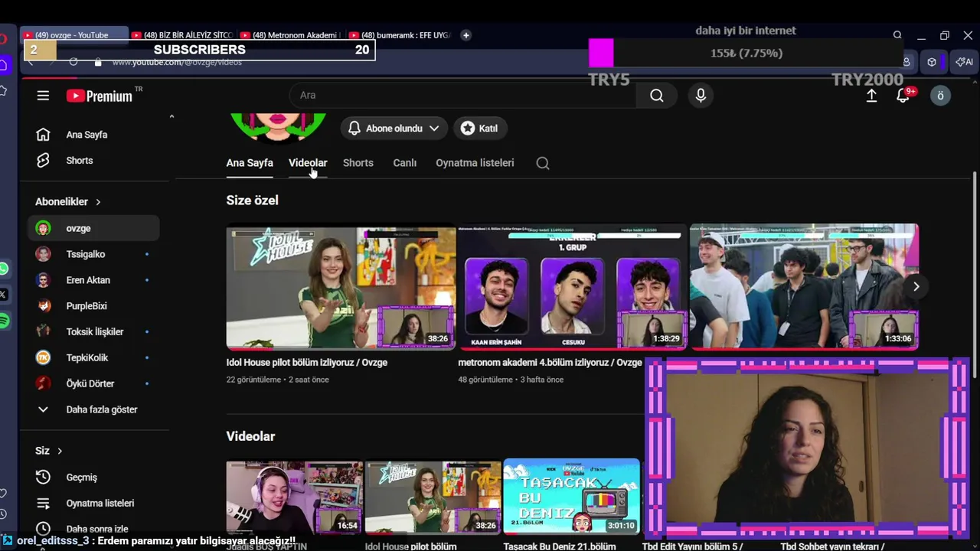Switch to Oynatma listeleri channel tab
The height and width of the screenshot is (551, 980).
pyautogui.click(x=475, y=163)
